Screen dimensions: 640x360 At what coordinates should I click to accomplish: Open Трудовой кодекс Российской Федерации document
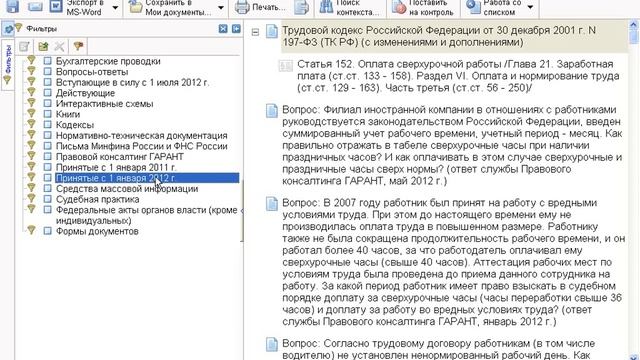pos(439,36)
